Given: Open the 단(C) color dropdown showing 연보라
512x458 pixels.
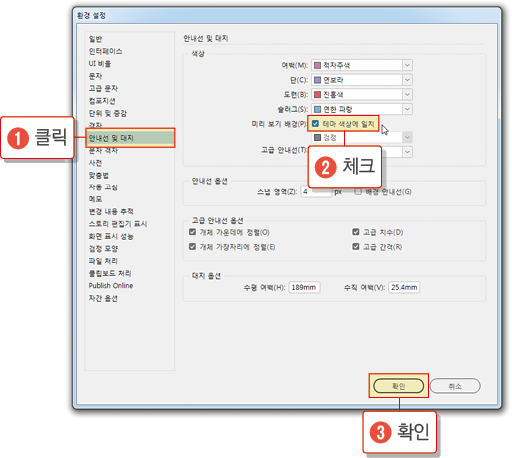Looking at the screenshot, I should (362, 80).
